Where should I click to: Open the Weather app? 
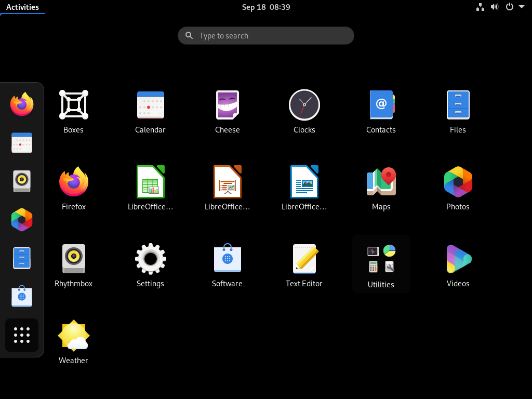click(74, 342)
